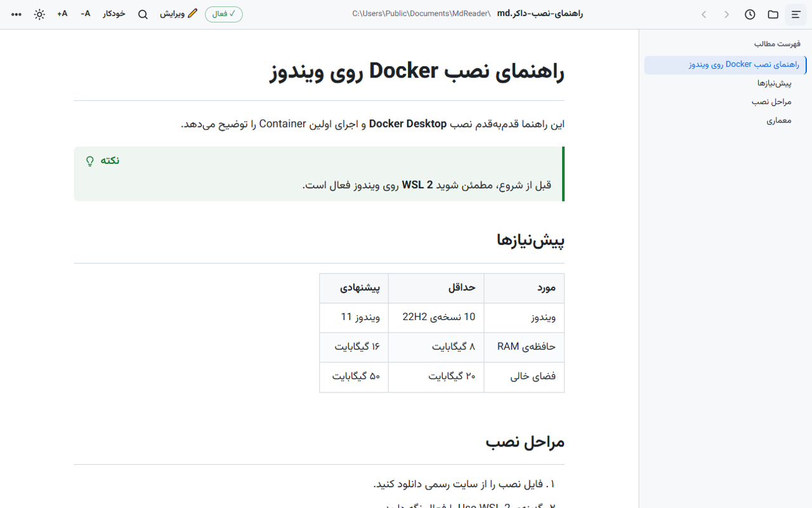Select راهنمای نصب Docker روی ویندوز outline entry

tap(726, 65)
